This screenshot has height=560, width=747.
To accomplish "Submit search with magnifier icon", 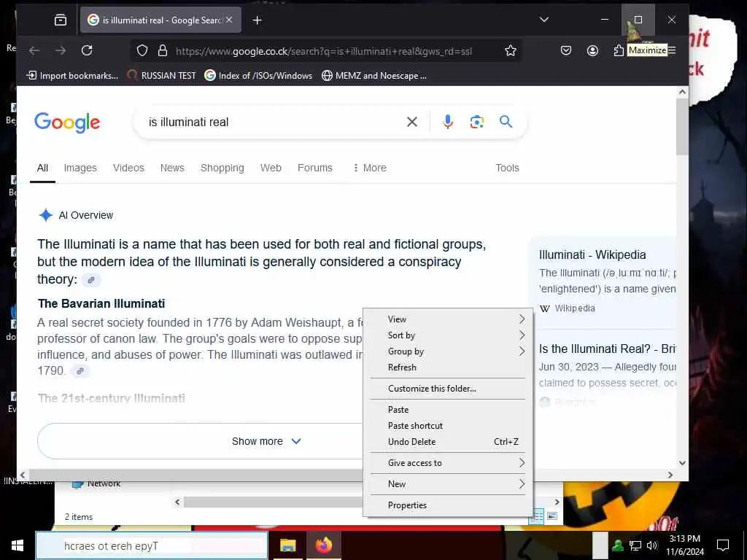I will pyautogui.click(x=506, y=122).
